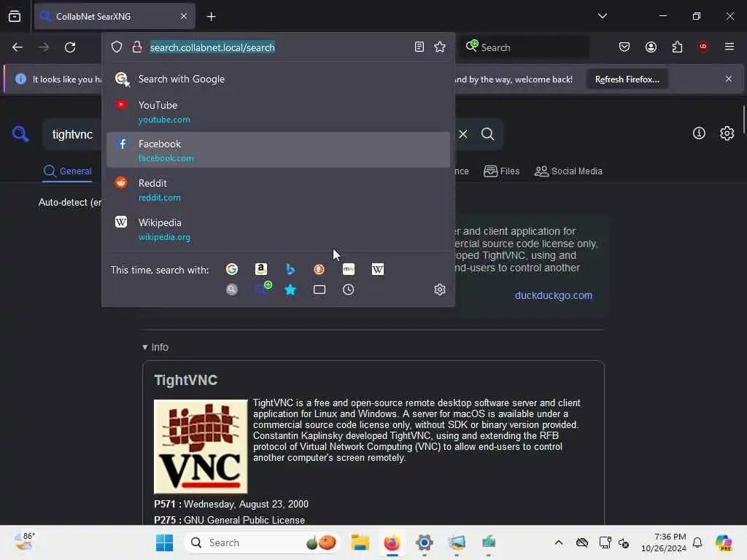Open the Firefox hamburger menu

tap(729, 47)
